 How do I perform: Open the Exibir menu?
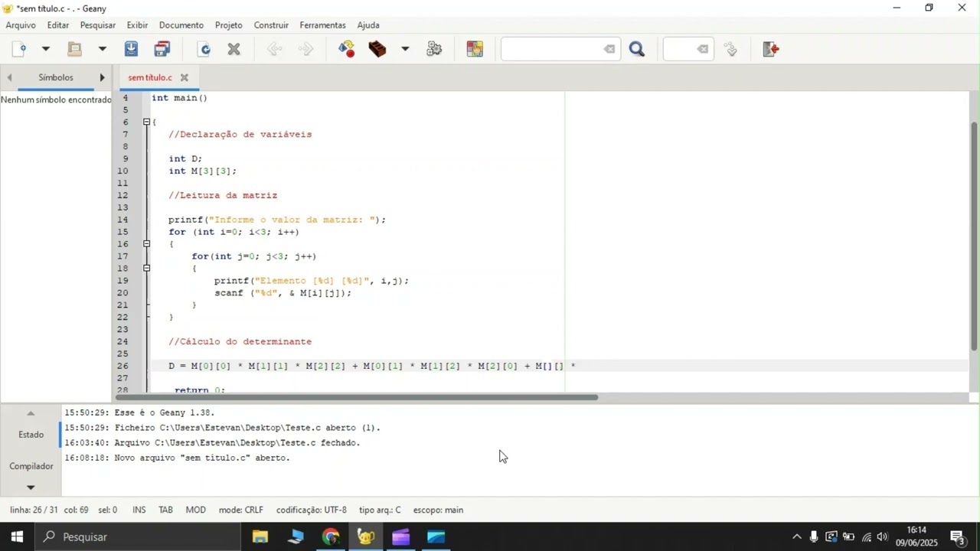tap(137, 25)
